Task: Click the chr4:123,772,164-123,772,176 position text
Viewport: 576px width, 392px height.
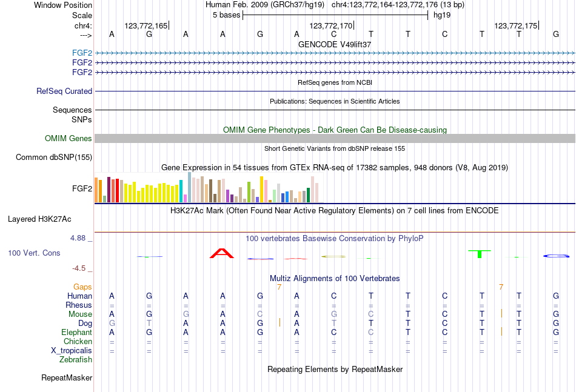Action: (x=398, y=5)
